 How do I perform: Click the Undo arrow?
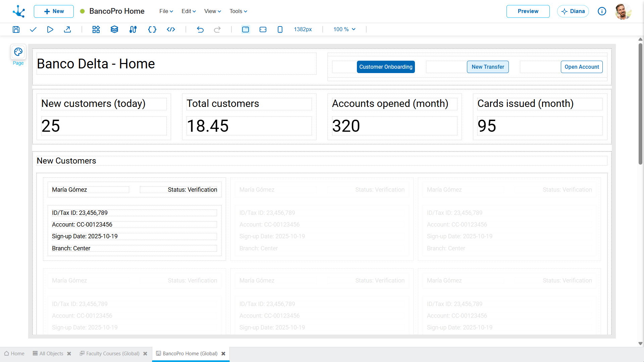pyautogui.click(x=200, y=29)
